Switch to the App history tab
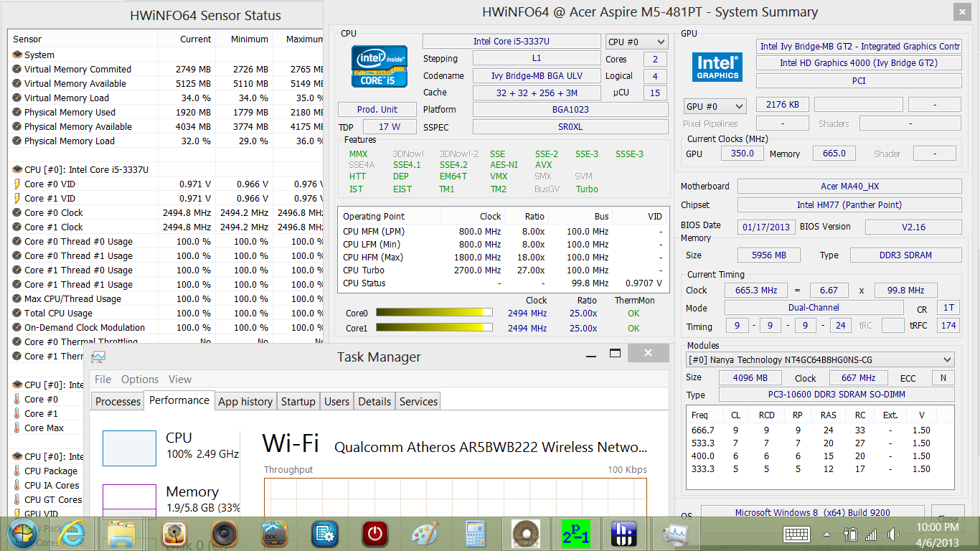Viewport: 980px width, 551px height. click(245, 401)
